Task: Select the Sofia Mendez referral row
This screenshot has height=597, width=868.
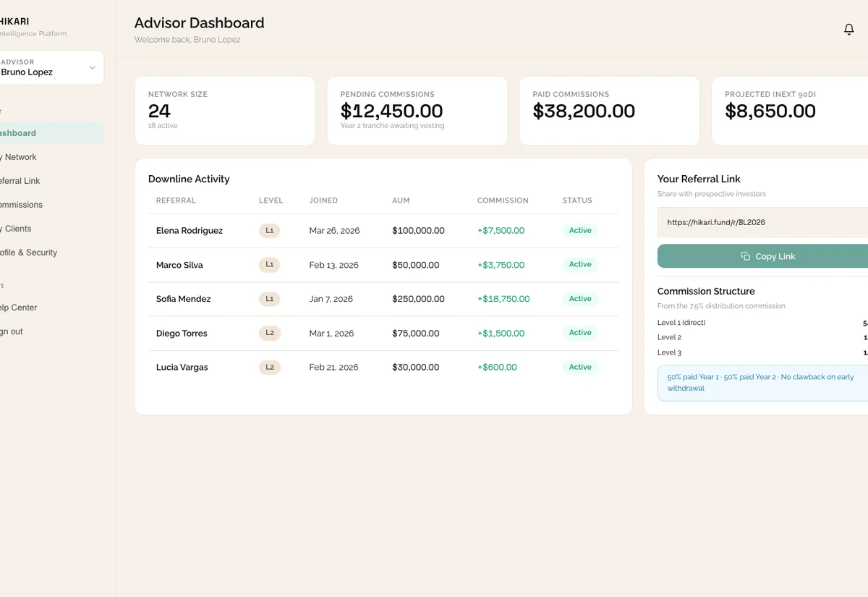Action: tap(383, 299)
